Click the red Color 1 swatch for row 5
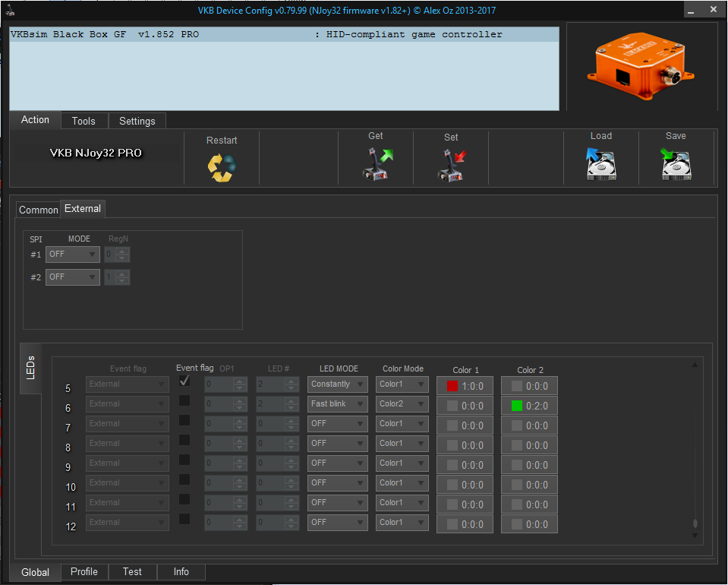The width and height of the screenshot is (728, 585). click(452, 386)
